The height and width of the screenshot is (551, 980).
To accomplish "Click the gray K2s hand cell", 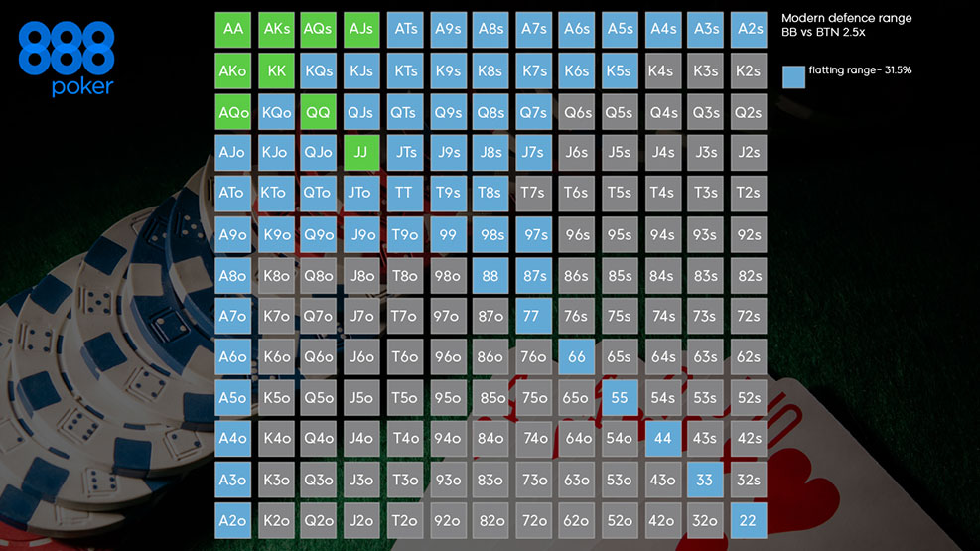I will [748, 71].
